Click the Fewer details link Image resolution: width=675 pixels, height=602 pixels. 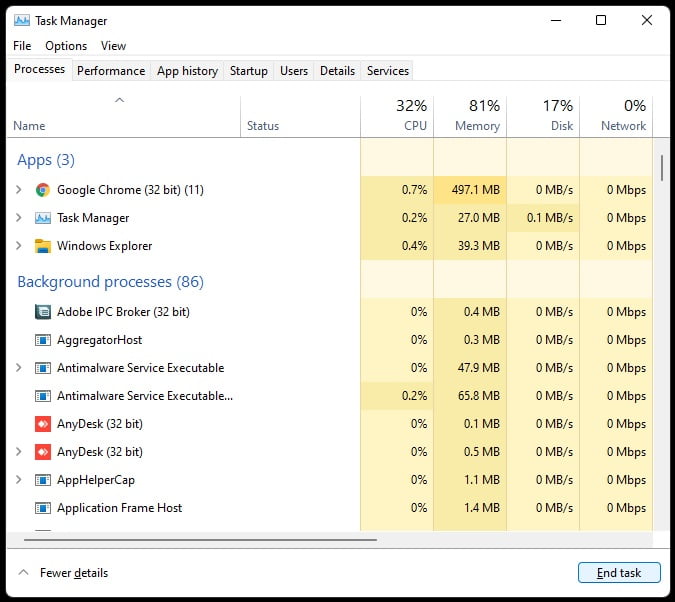coord(74,573)
